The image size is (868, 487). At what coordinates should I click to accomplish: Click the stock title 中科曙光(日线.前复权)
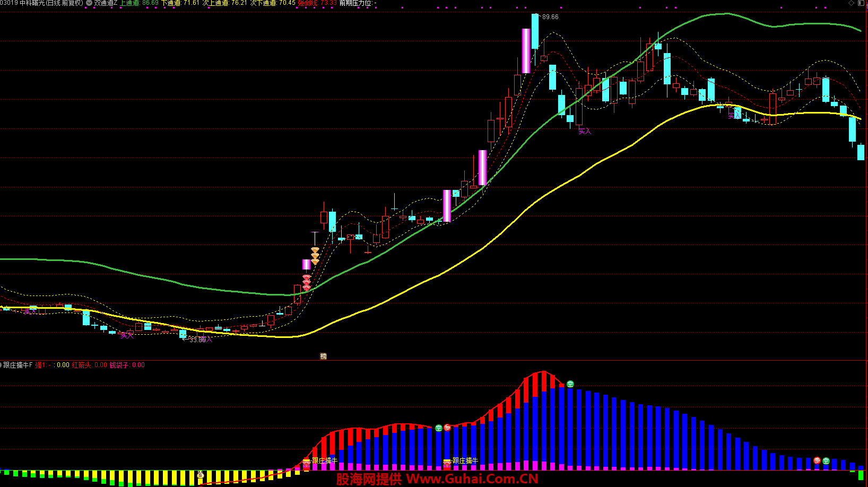pyautogui.click(x=51, y=3)
